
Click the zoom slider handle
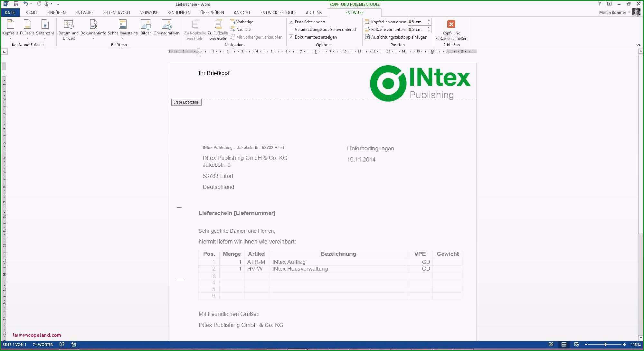tap(605, 345)
